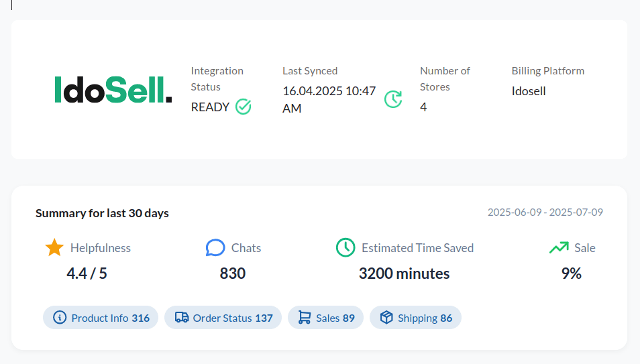Viewport: 640px width, 364px height.
Task: Select the Product Info 316 chip
Action: click(x=101, y=318)
